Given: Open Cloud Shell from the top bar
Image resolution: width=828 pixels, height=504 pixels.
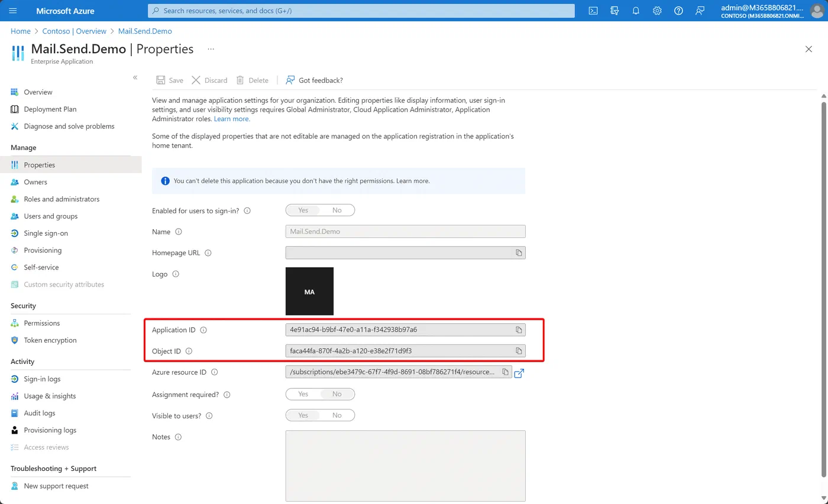Looking at the screenshot, I should [593, 11].
